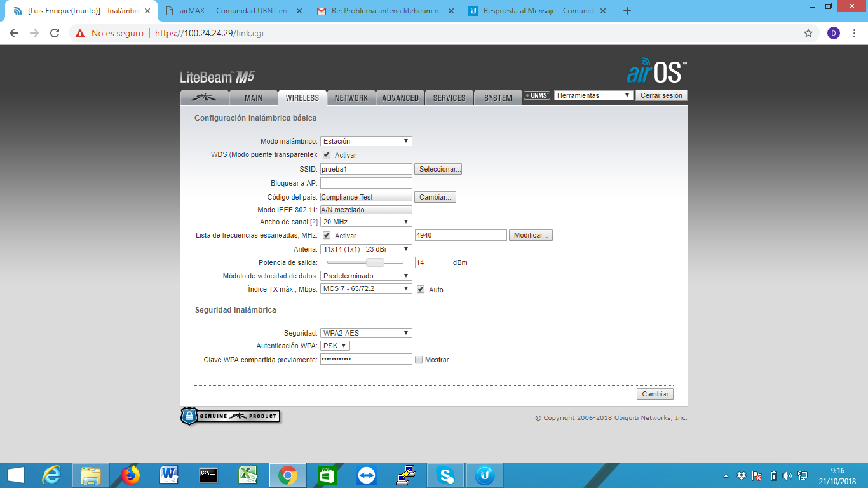Screen dimensions: 868x488
Task: Switch to the SERVICES tab
Action: click(x=449, y=98)
